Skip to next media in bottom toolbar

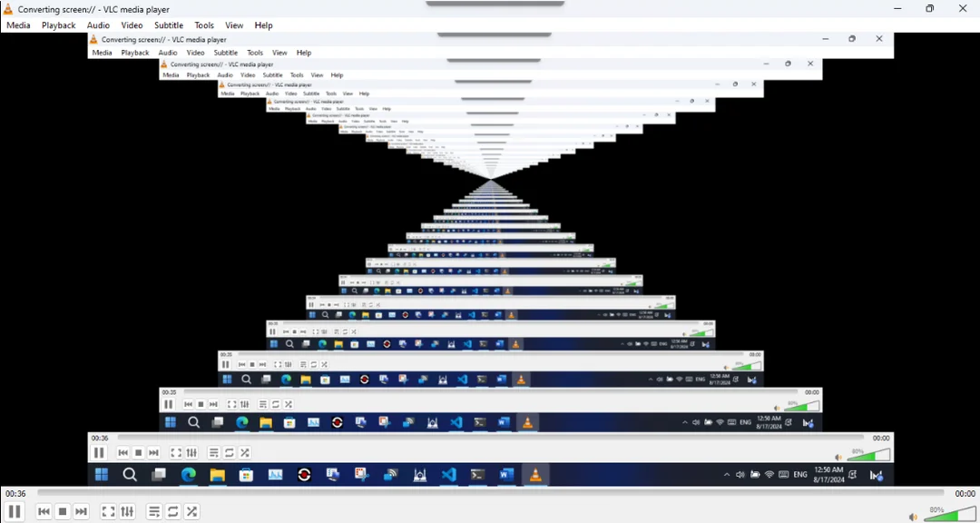[x=82, y=512]
